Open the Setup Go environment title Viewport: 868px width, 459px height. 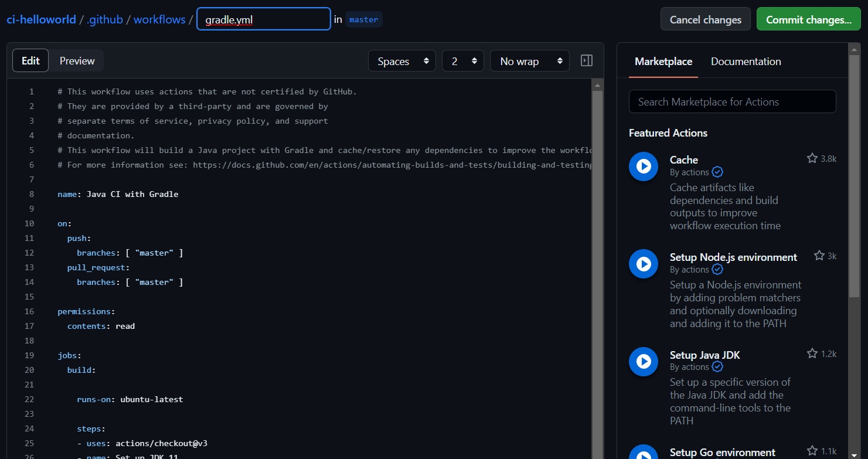point(723,452)
